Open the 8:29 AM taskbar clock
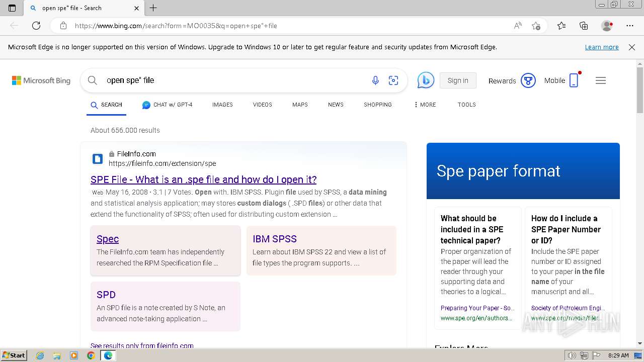Image resolution: width=644 pixels, height=362 pixels. tap(618, 355)
